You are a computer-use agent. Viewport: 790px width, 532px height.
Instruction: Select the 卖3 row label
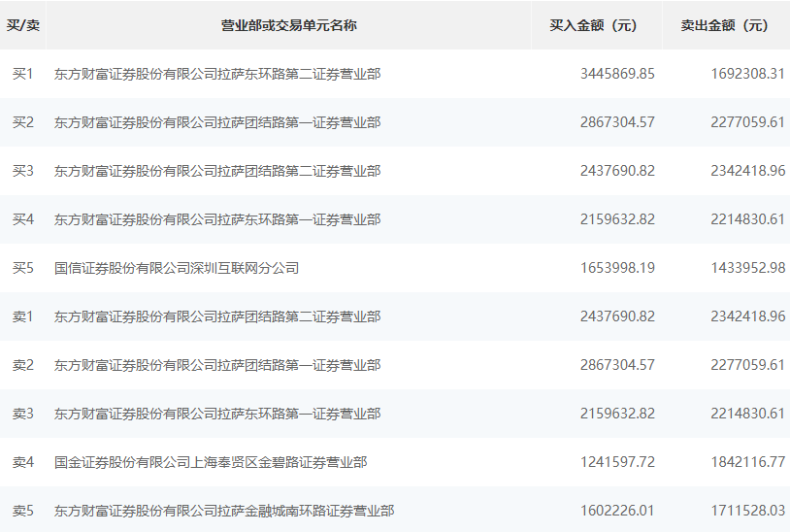[23, 414]
